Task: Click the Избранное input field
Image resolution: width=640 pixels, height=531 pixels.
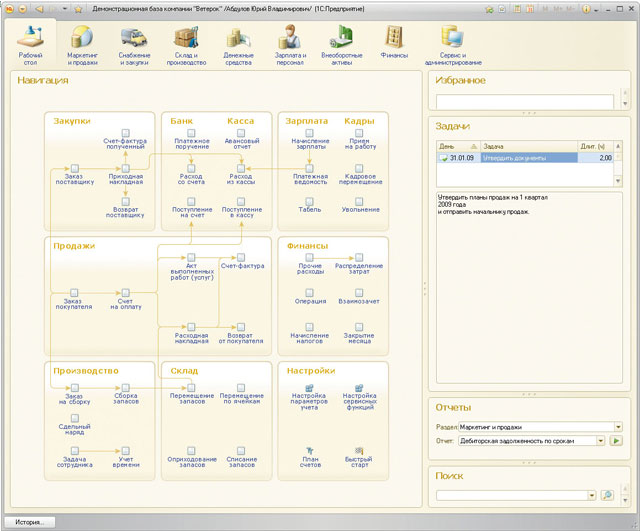Action: 524,101
